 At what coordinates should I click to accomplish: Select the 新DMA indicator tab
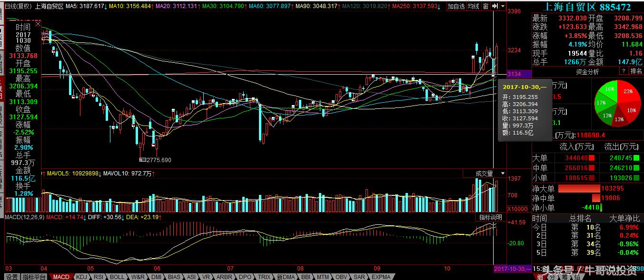286,277
